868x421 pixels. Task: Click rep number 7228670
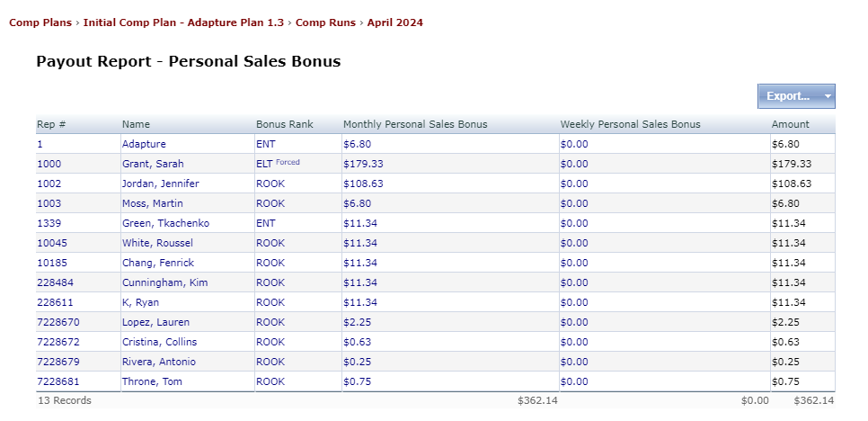click(x=58, y=322)
